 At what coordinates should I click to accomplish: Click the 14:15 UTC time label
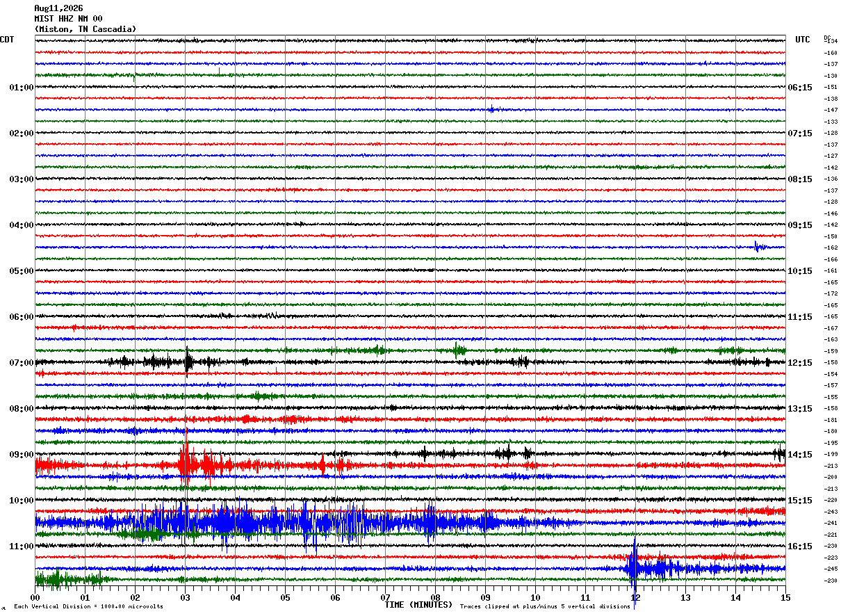pyautogui.click(x=799, y=455)
